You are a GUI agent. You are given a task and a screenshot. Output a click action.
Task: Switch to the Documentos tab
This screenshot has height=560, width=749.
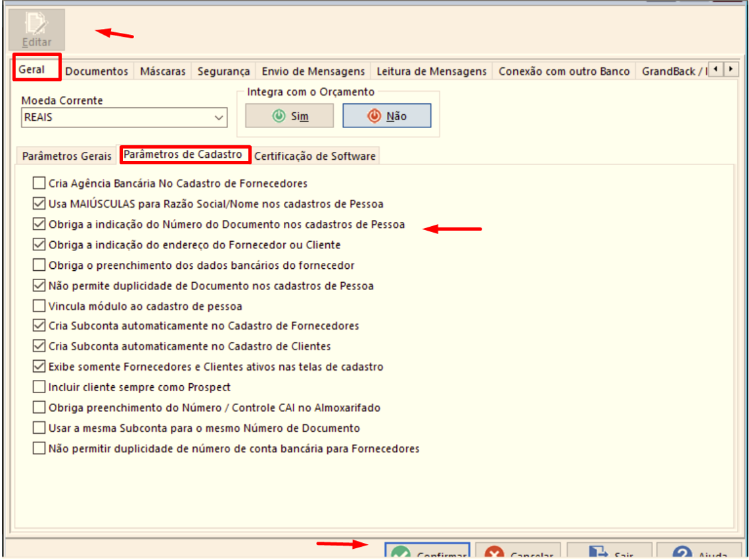(x=97, y=71)
